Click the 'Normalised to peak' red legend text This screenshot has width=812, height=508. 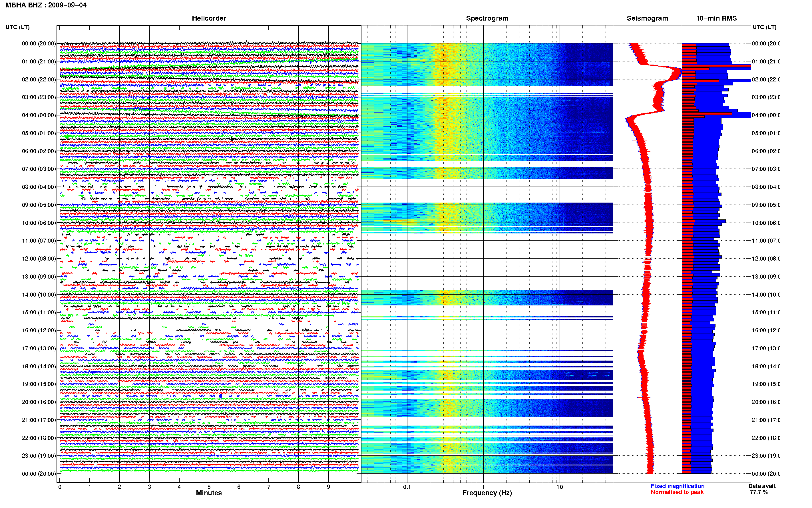coord(677,492)
